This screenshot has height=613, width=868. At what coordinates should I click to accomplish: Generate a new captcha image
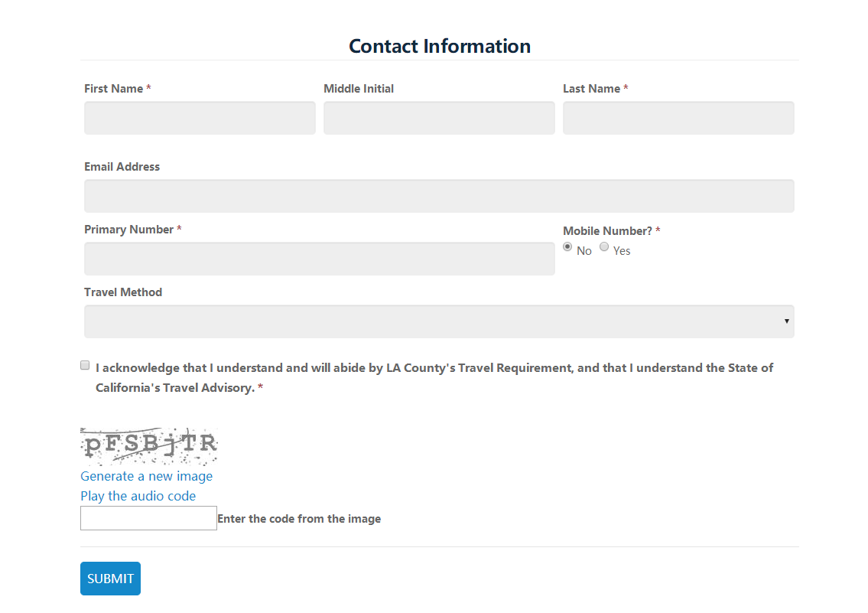pyautogui.click(x=146, y=476)
